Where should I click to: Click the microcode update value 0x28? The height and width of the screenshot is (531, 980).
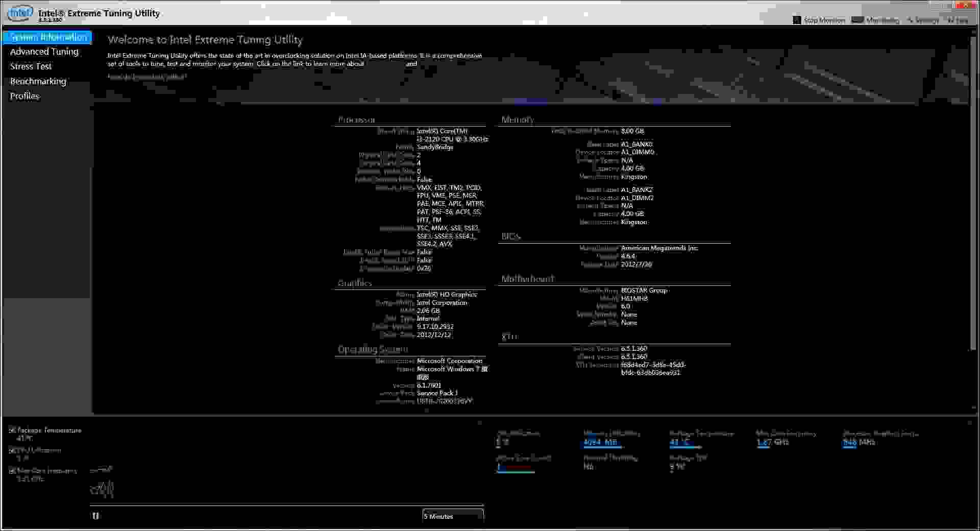424,268
